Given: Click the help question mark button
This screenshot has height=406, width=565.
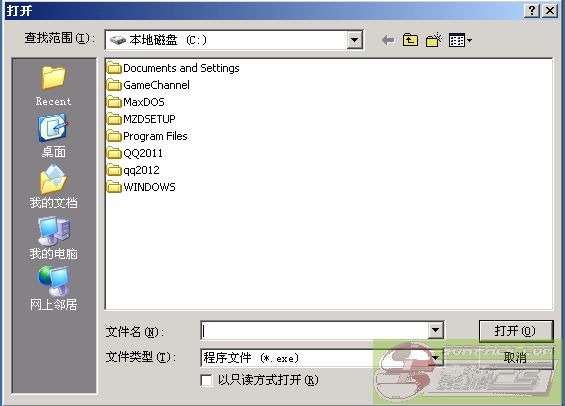Looking at the screenshot, I should (531, 11).
